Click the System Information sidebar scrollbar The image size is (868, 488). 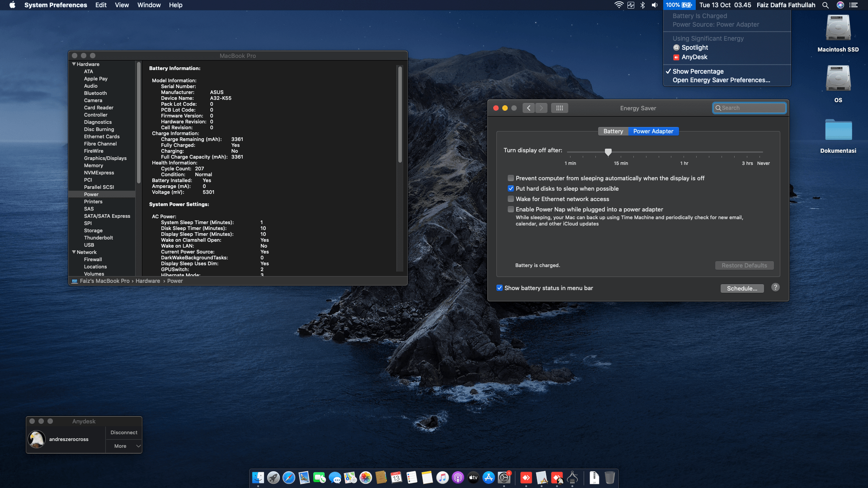tap(138, 122)
